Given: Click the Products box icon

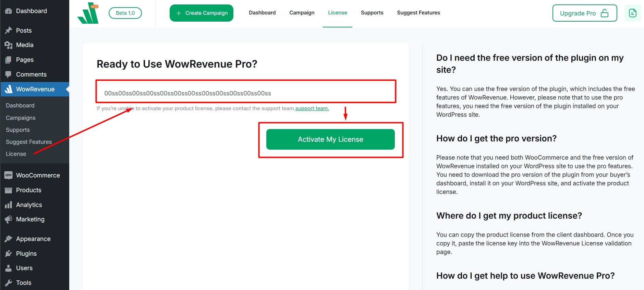Looking at the screenshot, I should point(9,190).
